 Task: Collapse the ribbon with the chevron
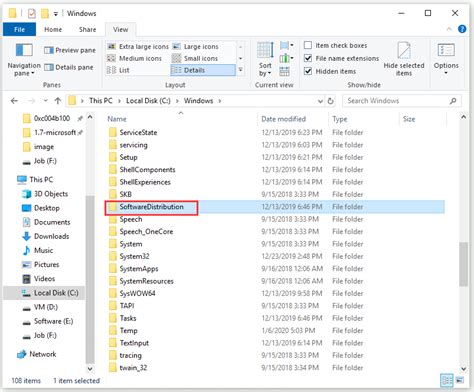point(449,29)
